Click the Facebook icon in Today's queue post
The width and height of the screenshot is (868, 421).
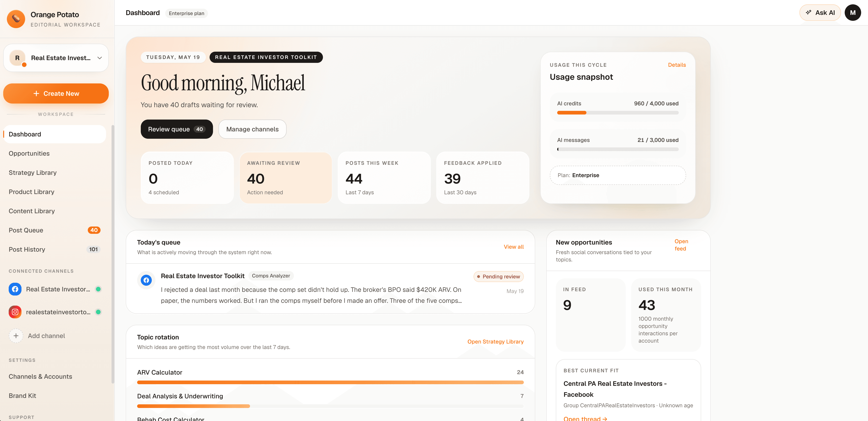(x=146, y=280)
